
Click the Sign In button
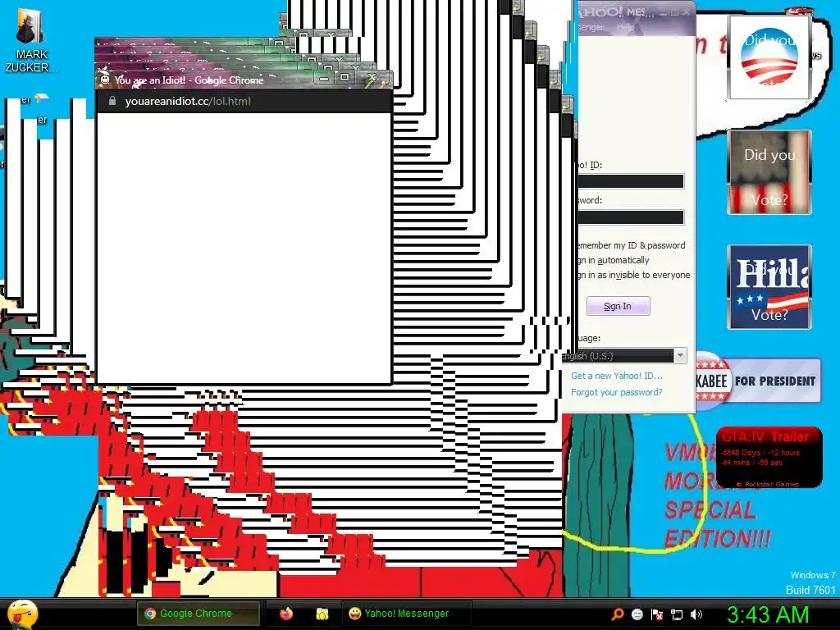pyautogui.click(x=619, y=306)
